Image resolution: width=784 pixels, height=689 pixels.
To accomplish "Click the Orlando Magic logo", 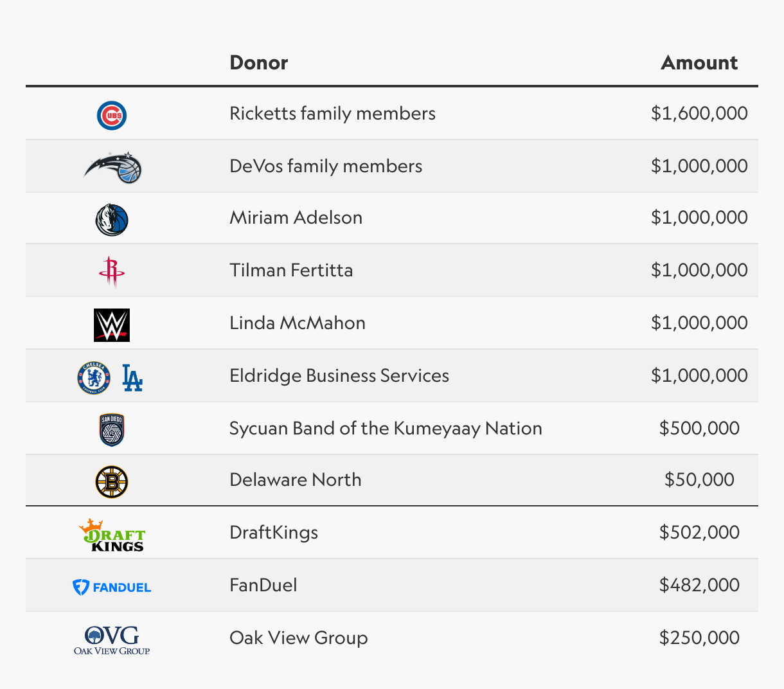I will pyautogui.click(x=113, y=167).
